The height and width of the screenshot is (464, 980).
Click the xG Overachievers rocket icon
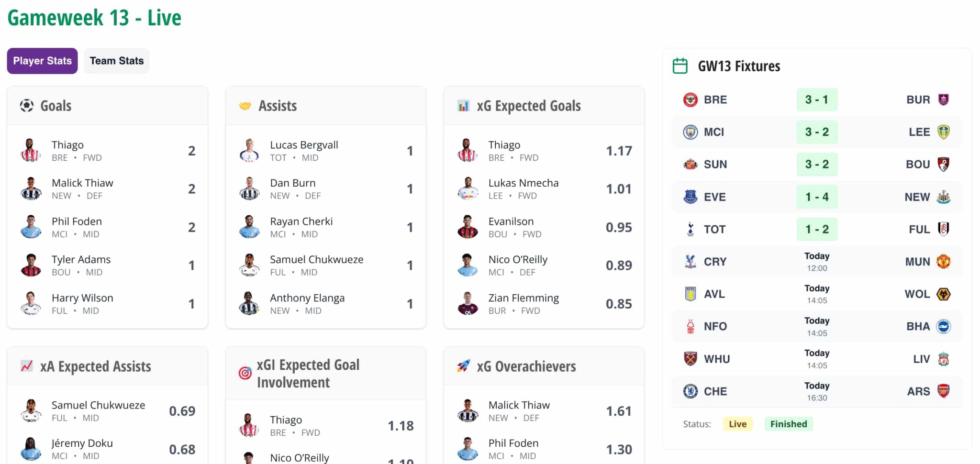pyautogui.click(x=464, y=366)
